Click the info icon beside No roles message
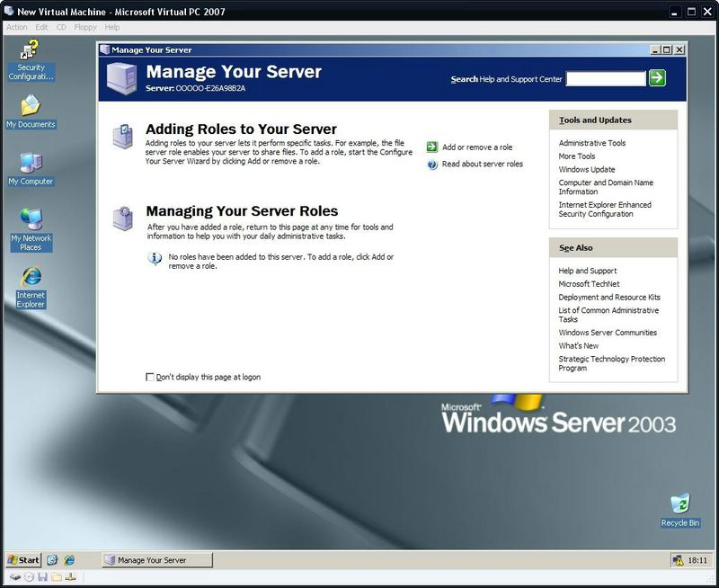This screenshot has height=588, width=719. click(155, 258)
